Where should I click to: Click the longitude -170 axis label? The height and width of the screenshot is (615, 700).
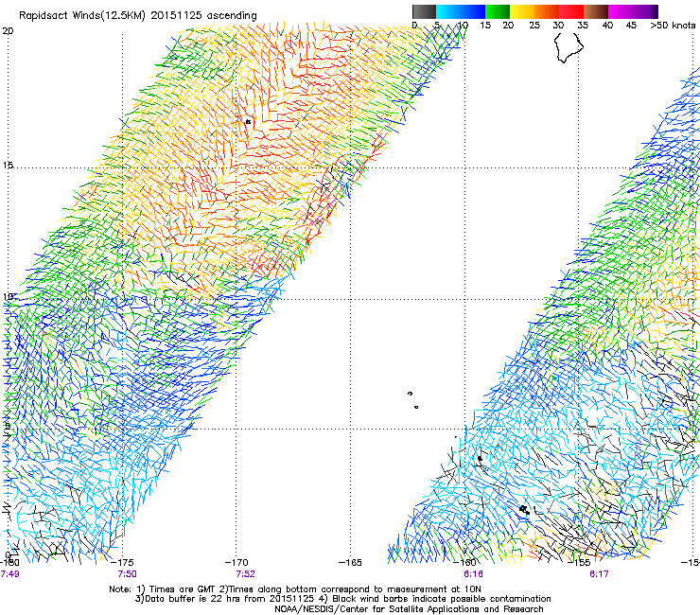pos(236,563)
